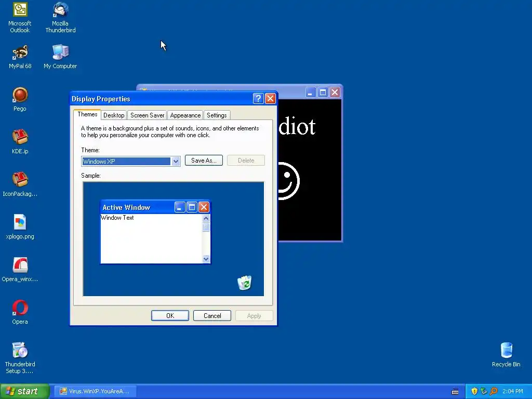Click the safely remove hardware tray icon

point(484,391)
